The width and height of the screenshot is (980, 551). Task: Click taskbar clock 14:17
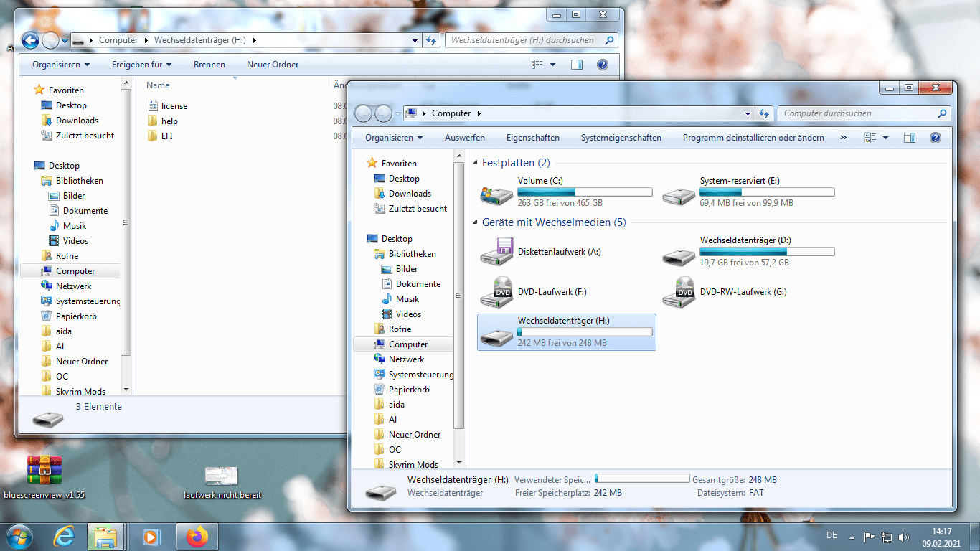click(x=941, y=532)
